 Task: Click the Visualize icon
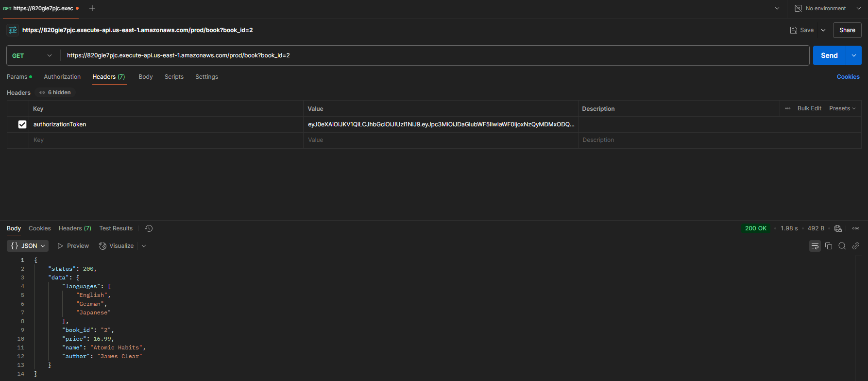click(x=102, y=246)
